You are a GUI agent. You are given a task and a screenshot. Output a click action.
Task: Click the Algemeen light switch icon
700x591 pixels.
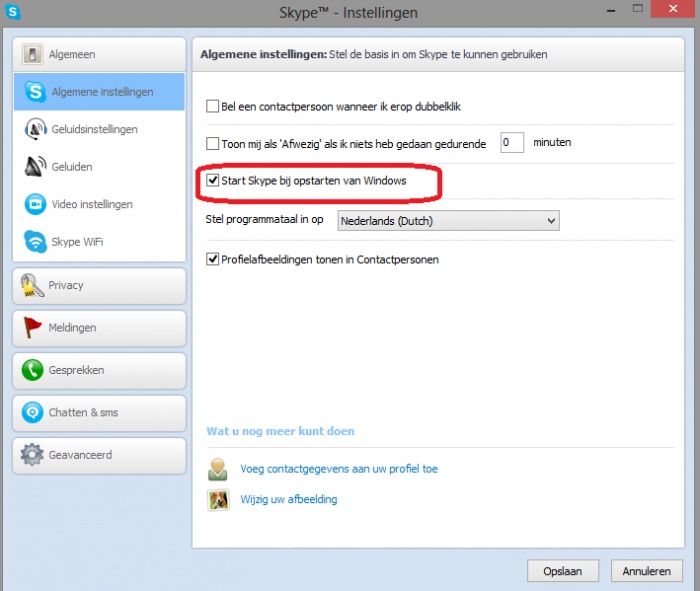32,54
